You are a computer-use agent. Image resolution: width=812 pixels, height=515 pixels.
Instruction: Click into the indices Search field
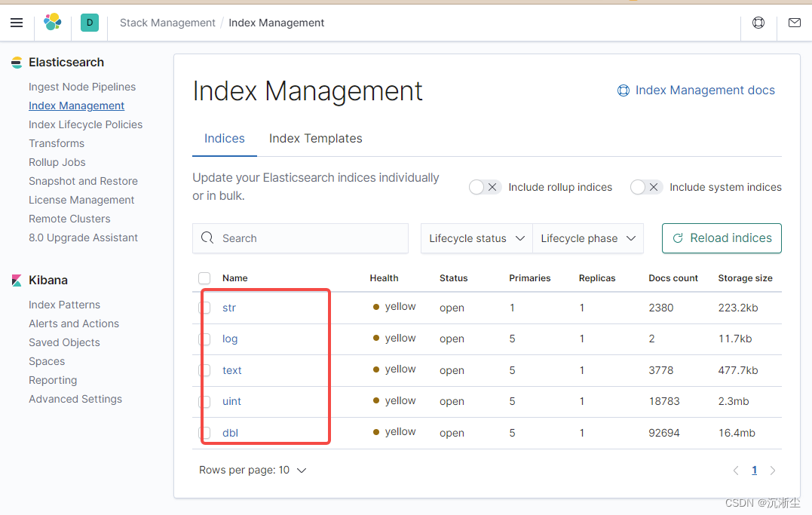(x=300, y=238)
